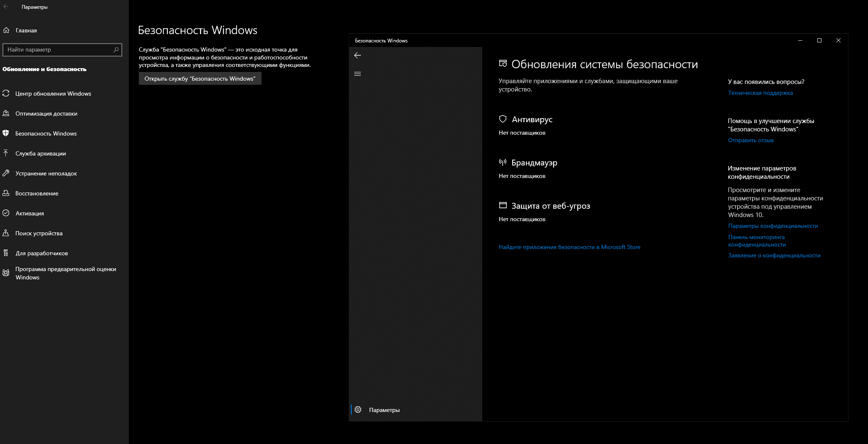
Task: Click the Центр обновления Windows sync icon
Action: [6, 94]
